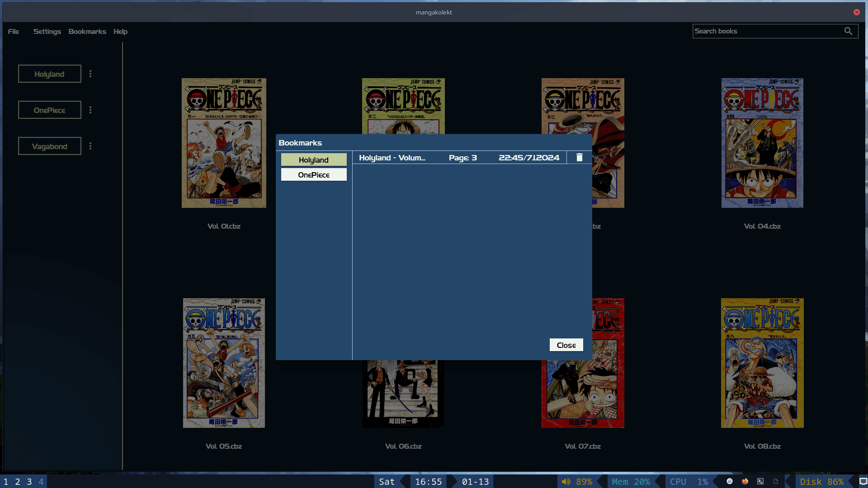Click the Vol. 06.cbz file label
Screen dimensions: 868x488
click(403, 446)
